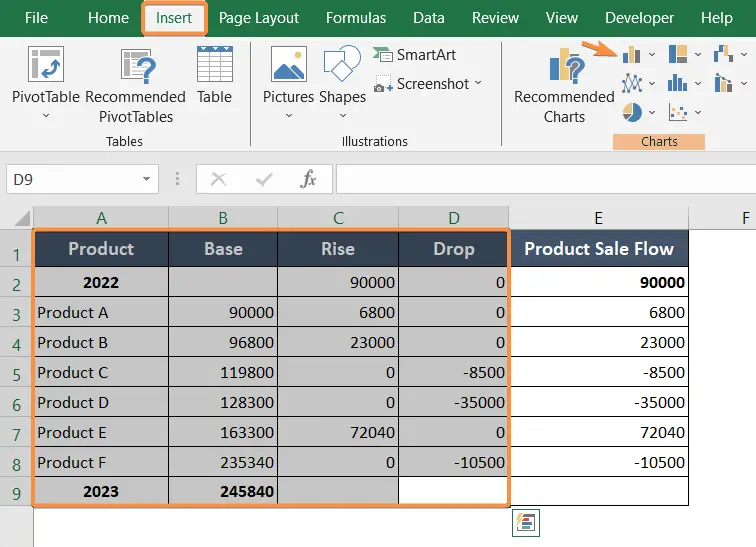Switch to the View tab
This screenshot has width=756, height=547.
562,18
